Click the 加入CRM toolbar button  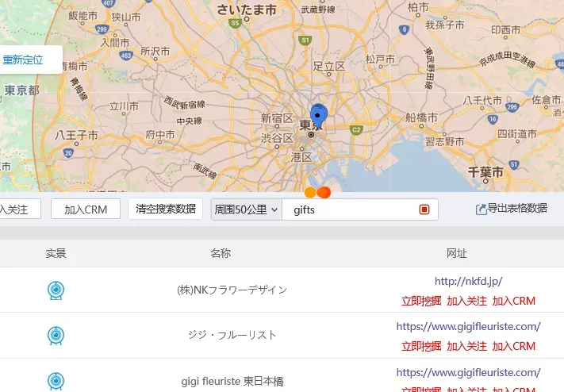click(86, 209)
